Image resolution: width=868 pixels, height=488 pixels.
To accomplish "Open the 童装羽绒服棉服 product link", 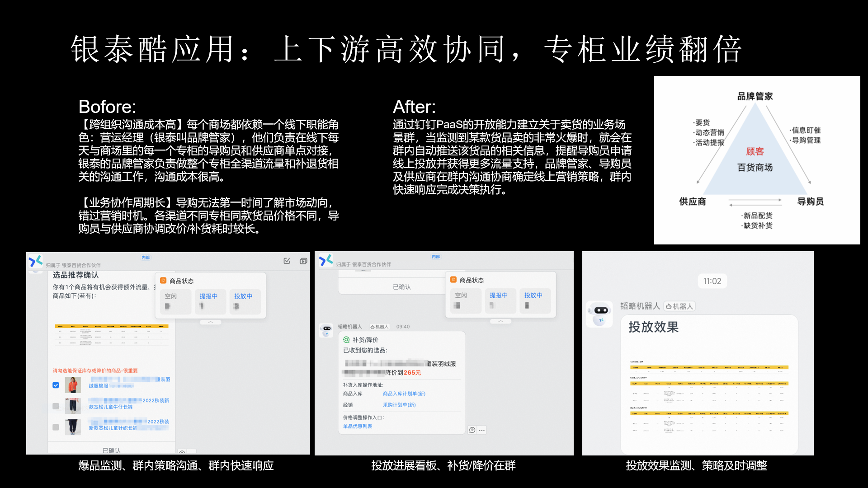I will pos(130,383).
